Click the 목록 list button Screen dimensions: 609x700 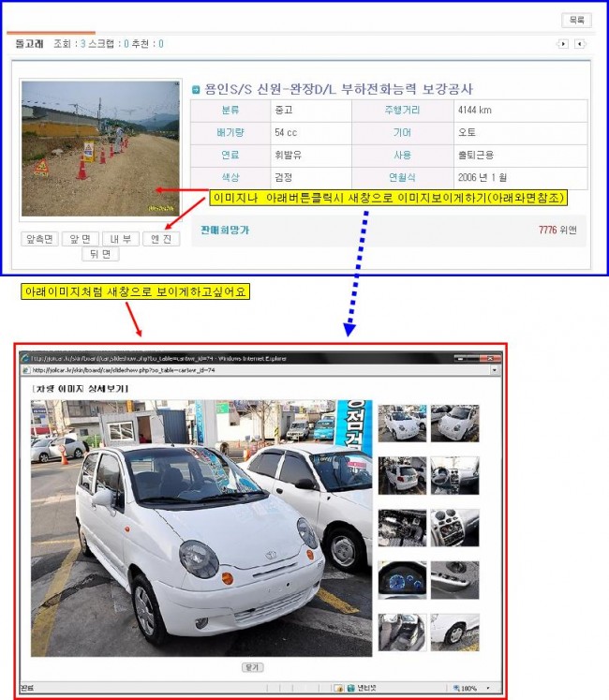click(x=576, y=20)
